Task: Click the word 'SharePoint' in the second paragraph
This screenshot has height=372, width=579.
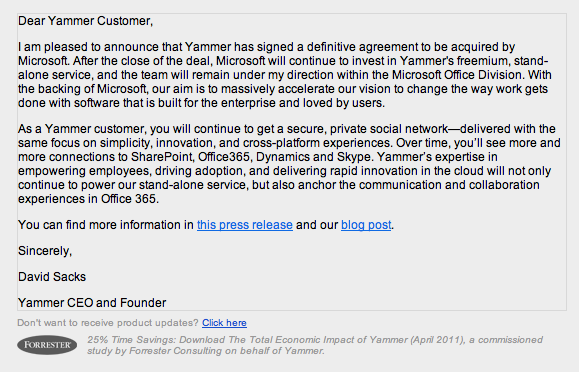Action: click(162, 157)
